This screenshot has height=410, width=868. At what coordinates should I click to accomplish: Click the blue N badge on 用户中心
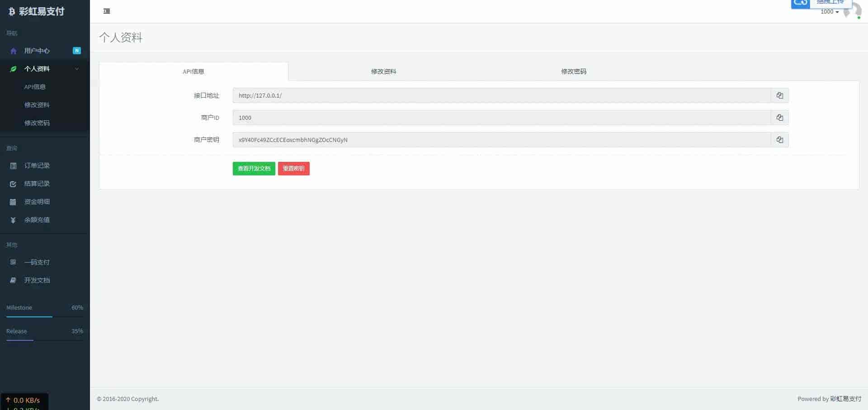coord(77,51)
